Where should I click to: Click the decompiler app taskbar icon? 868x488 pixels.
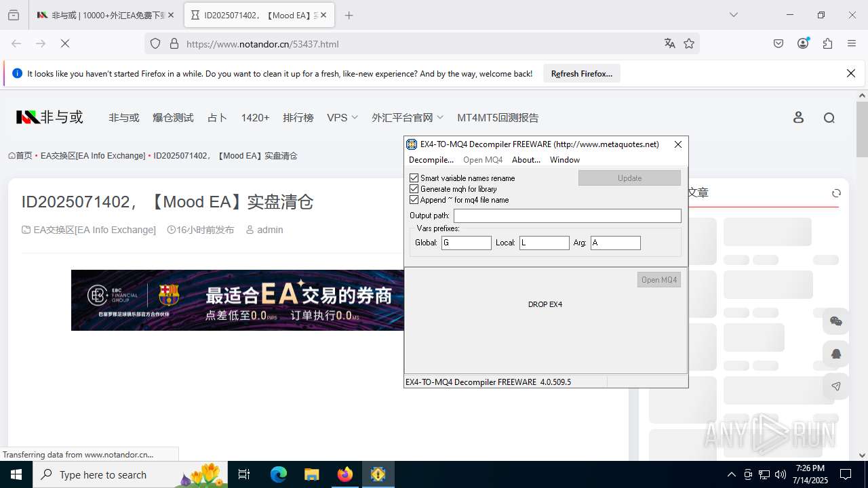coord(378,474)
